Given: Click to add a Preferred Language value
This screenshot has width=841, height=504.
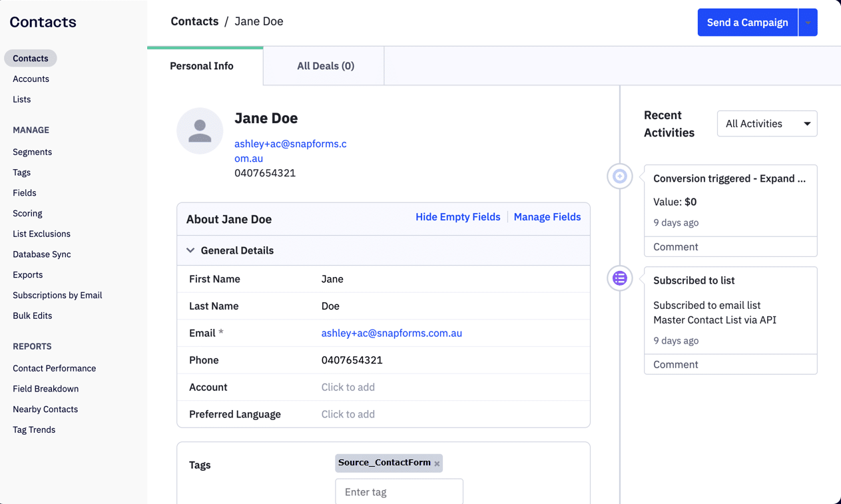Looking at the screenshot, I should [x=348, y=414].
